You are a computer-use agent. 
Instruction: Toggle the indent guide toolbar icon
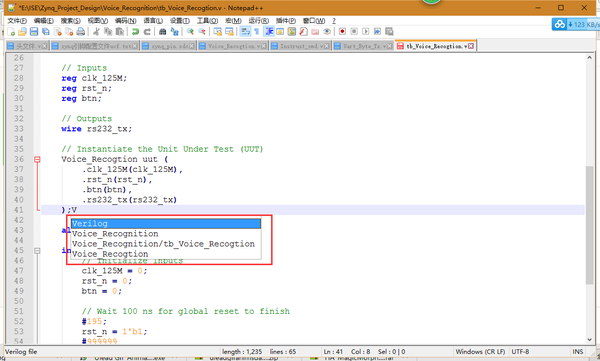point(269,32)
